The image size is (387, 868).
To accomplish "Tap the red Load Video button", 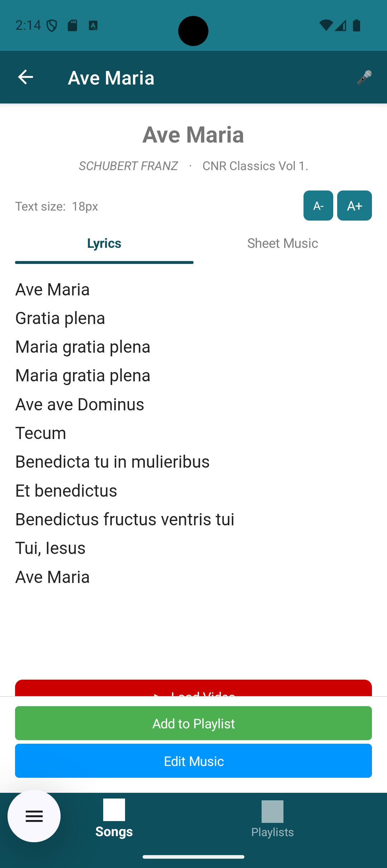I will point(193,688).
